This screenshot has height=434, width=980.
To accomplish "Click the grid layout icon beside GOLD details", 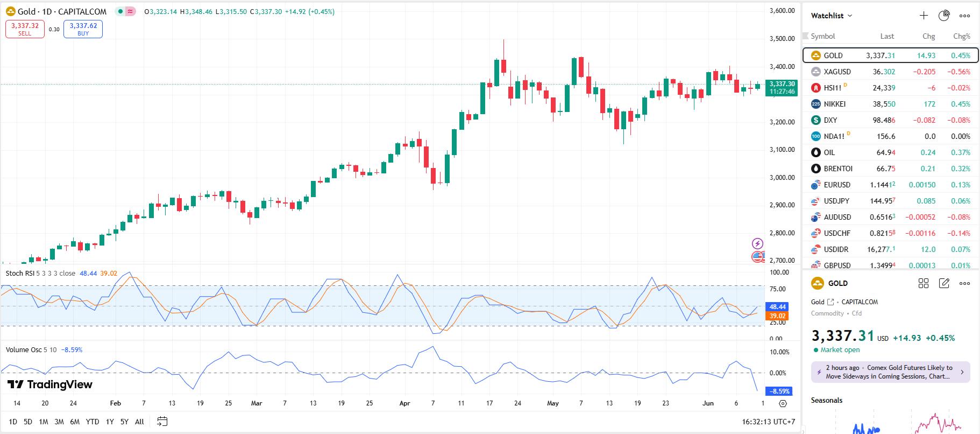I will point(924,283).
